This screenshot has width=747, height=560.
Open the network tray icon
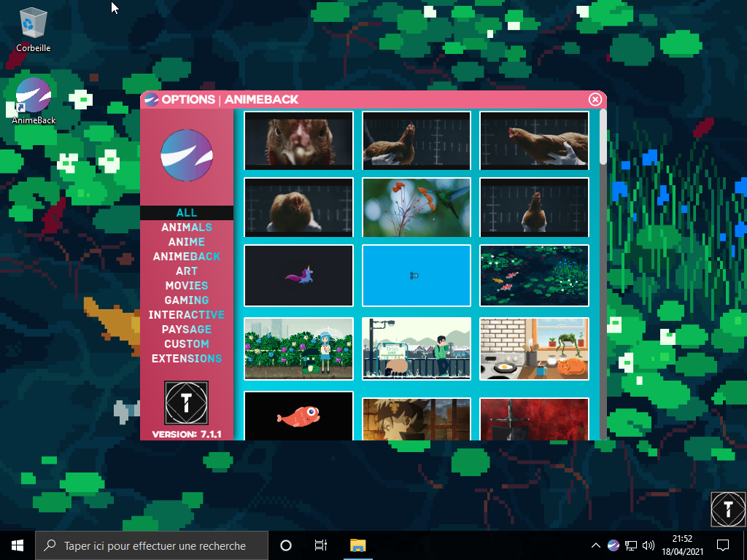click(631, 545)
